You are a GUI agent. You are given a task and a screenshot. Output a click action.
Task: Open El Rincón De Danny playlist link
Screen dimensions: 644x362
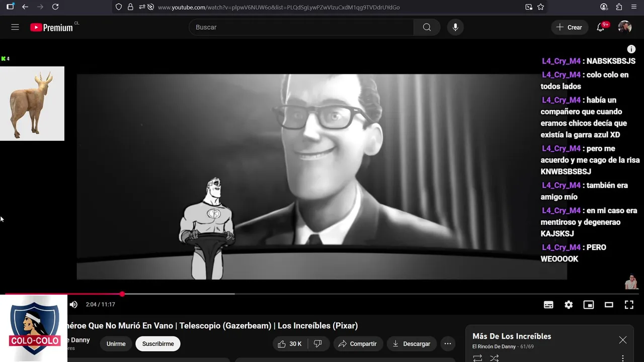coord(494,346)
